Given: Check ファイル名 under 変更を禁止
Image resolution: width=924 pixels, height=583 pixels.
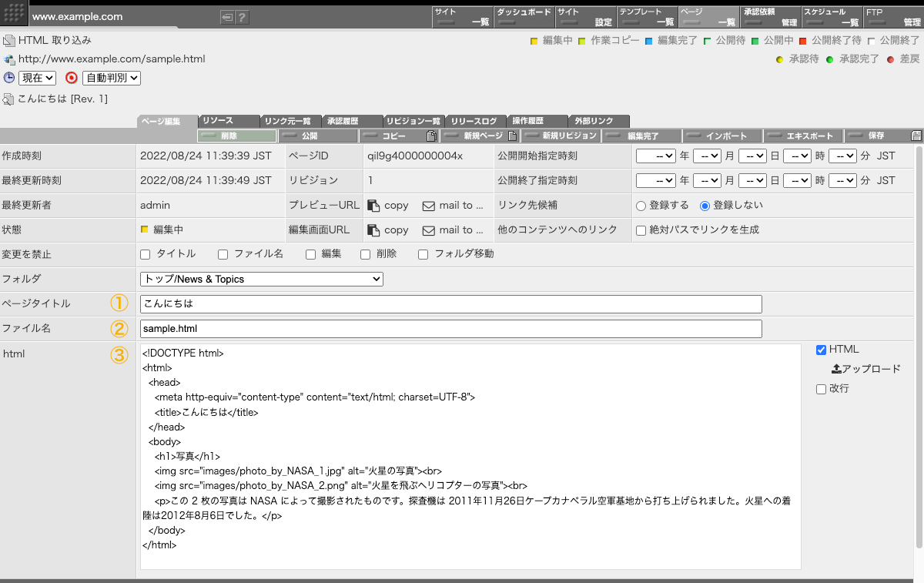Looking at the screenshot, I should (x=223, y=254).
